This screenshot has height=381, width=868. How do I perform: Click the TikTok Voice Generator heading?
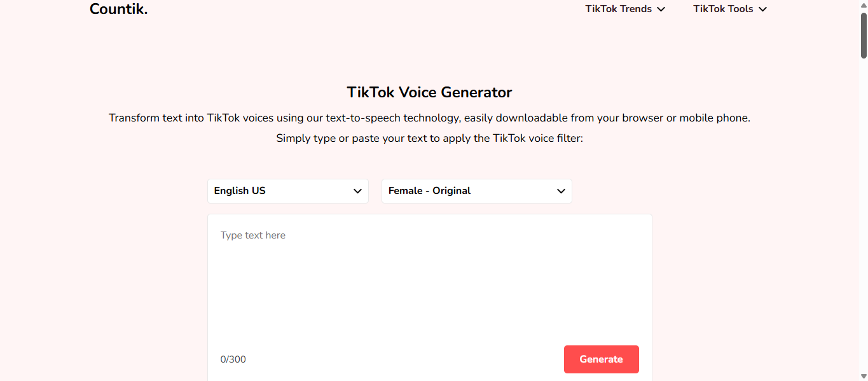429,92
